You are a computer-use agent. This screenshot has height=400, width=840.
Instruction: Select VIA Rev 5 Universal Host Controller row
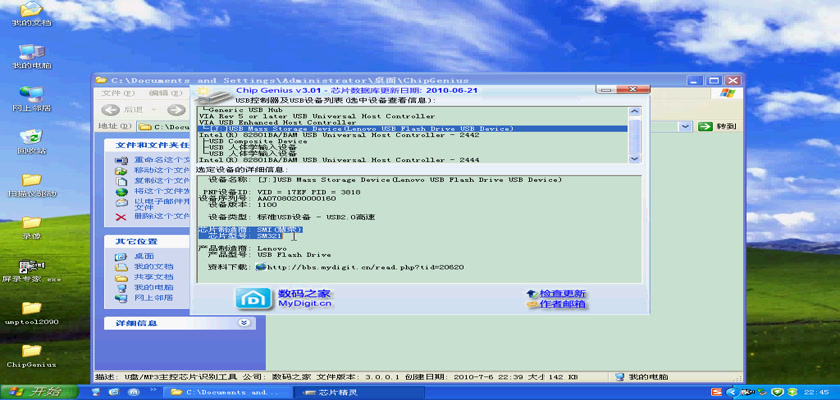click(412, 116)
